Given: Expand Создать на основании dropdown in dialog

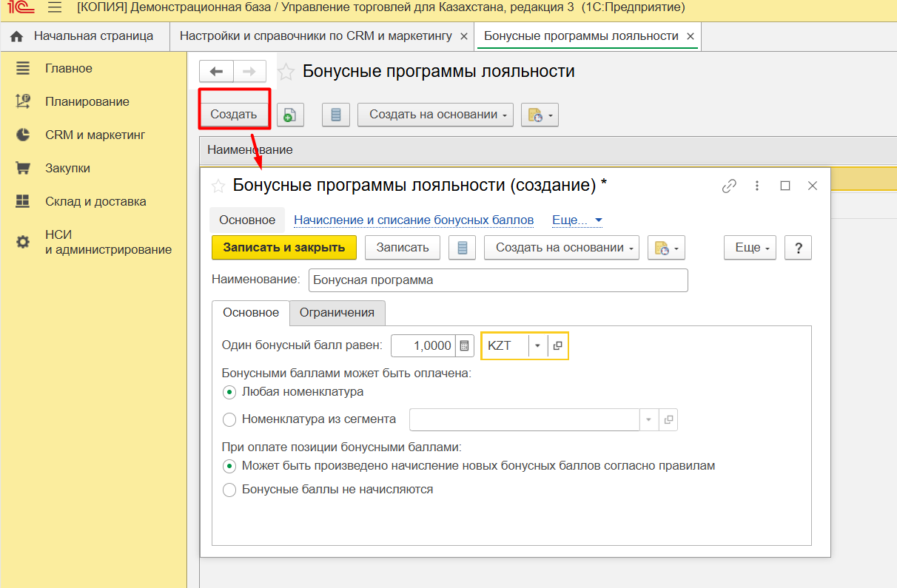Looking at the screenshot, I should 566,248.
